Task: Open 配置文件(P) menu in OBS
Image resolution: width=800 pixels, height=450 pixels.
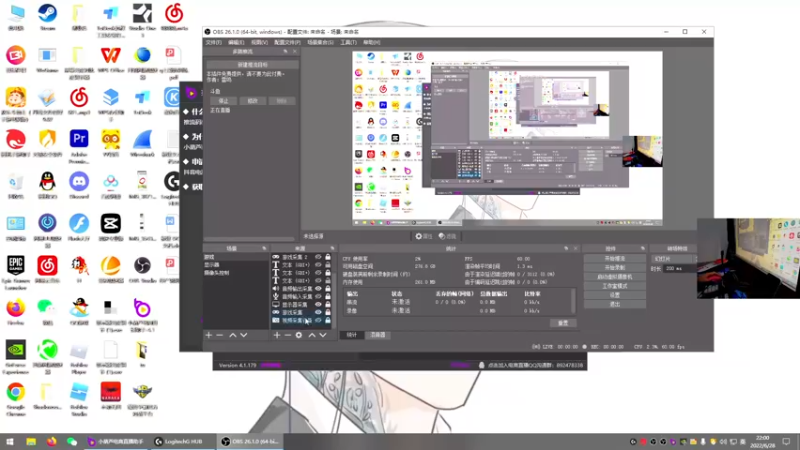Action: coord(287,42)
